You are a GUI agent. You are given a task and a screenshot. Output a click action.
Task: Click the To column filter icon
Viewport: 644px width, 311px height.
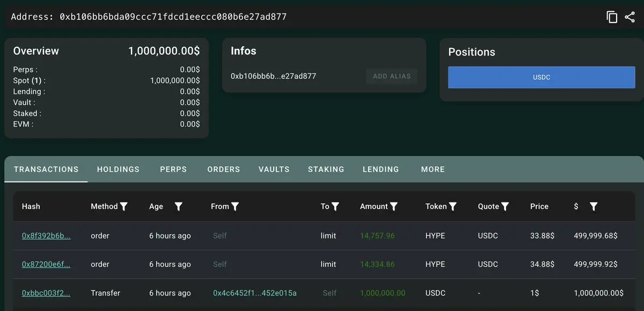pyautogui.click(x=335, y=206)
